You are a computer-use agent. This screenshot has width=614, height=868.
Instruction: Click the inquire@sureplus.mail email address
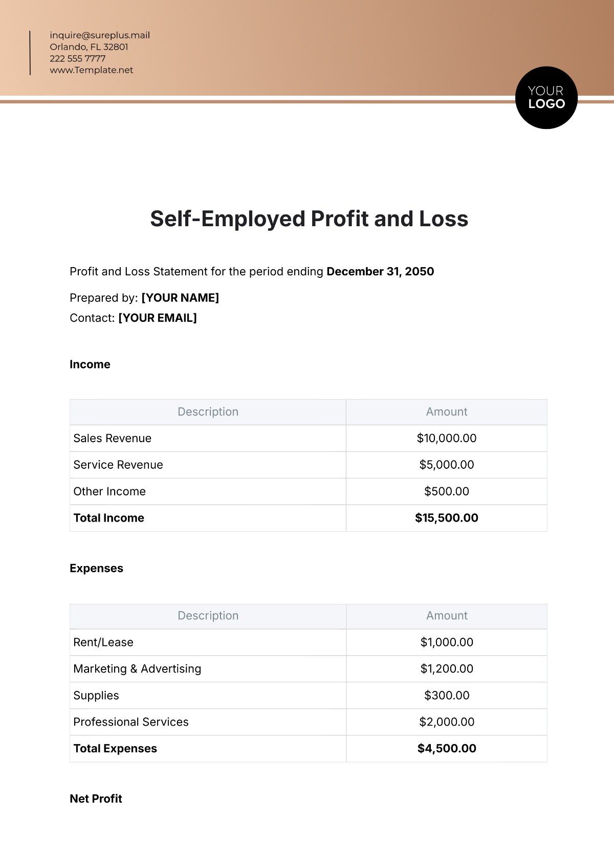(100, 35)
